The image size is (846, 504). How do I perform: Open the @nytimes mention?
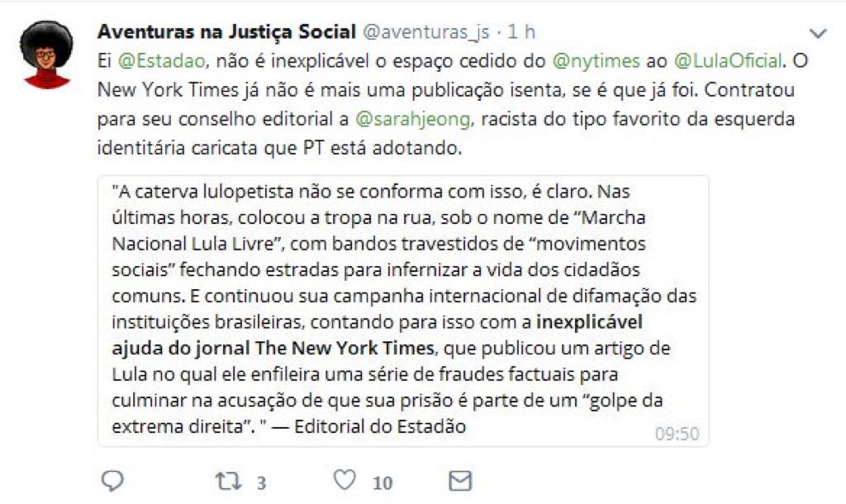click(x=596, y=61)
